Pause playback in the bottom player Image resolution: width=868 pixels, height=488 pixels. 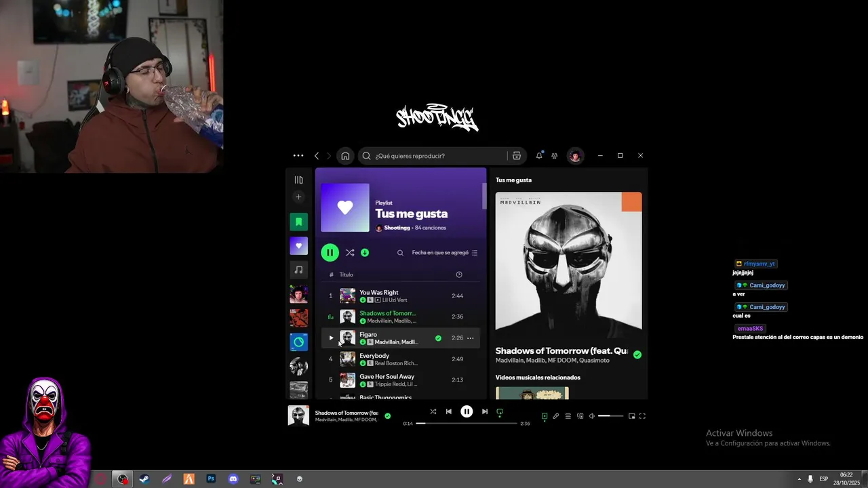pyautogui.click(x=467, y=411)
